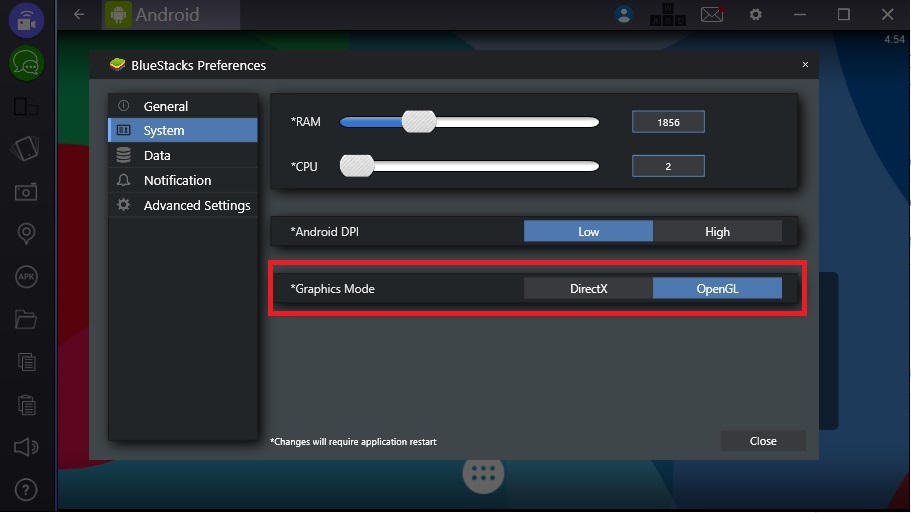The width and height of the screenshot is (911, 513).
Task: Switch Graphics Mode to DirectX
Action: pos(588,288)
